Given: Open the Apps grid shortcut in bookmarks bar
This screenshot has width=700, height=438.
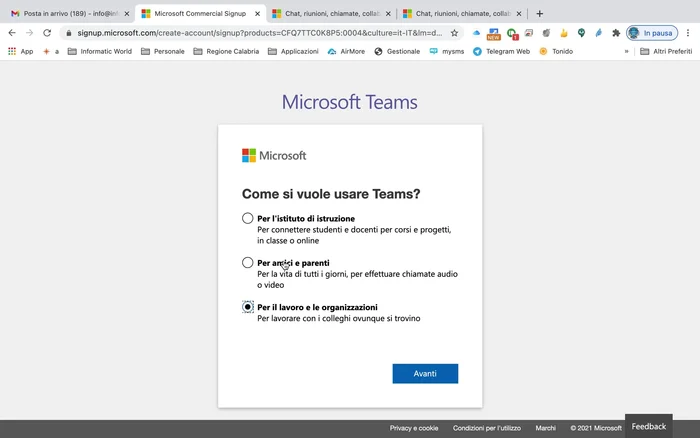Looking at the screenshot, I should 20,51.
